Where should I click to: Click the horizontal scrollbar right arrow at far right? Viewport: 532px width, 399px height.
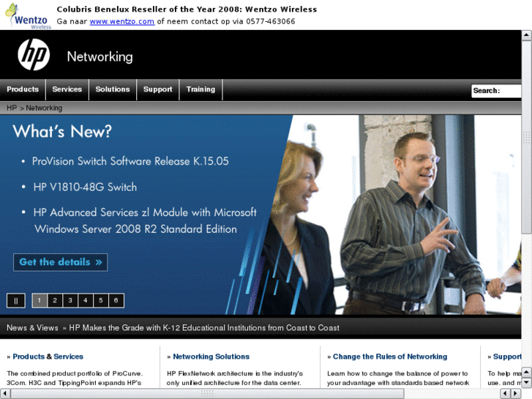click(x=516, y=394)
